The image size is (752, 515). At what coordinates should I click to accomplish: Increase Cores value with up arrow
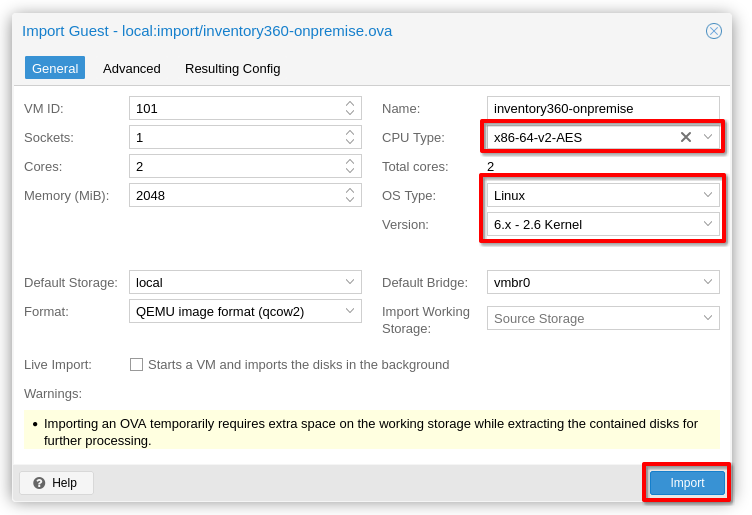tap(350, 162)
